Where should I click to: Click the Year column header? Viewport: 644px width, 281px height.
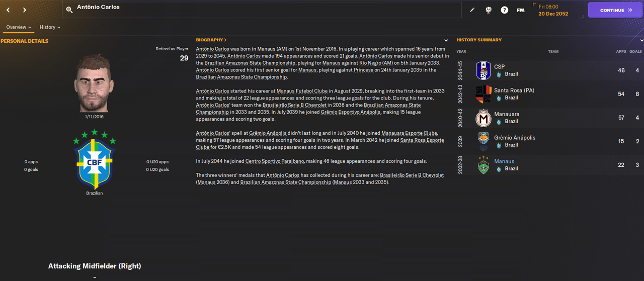[461, 52]
